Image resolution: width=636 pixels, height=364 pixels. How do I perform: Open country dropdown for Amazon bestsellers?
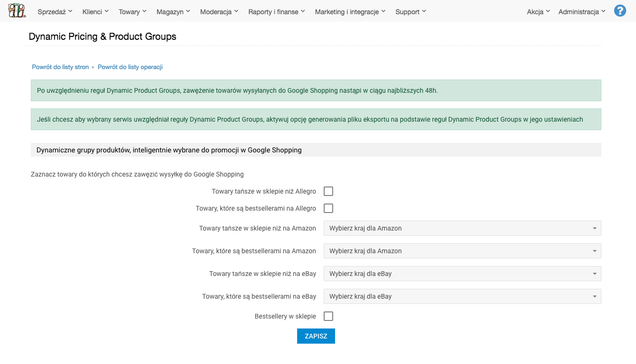tap(463, 251)
